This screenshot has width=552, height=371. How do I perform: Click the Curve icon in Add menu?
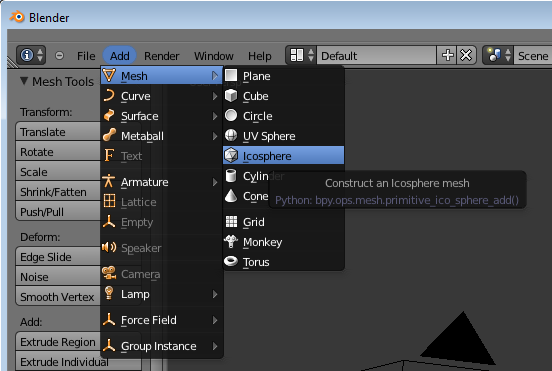(109, 95)
